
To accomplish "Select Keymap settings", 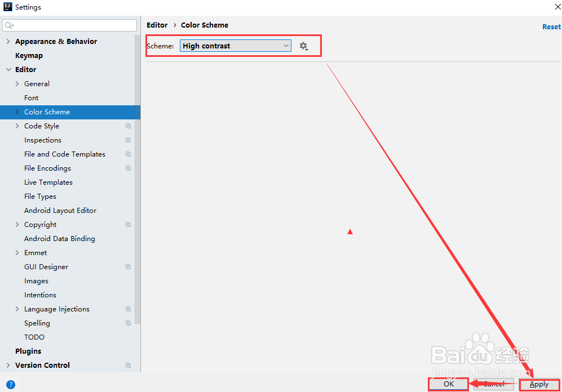I will pos(29,56).
